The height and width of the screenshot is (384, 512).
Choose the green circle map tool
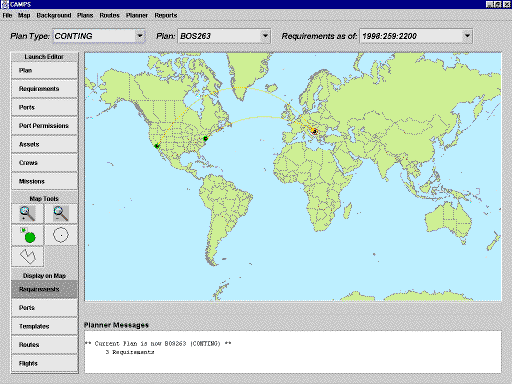point(27,235)
